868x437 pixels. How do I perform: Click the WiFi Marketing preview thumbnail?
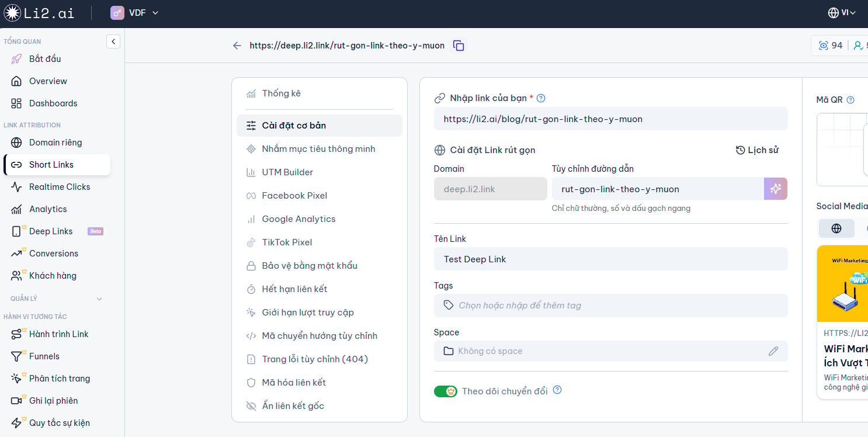click(843, 284)
